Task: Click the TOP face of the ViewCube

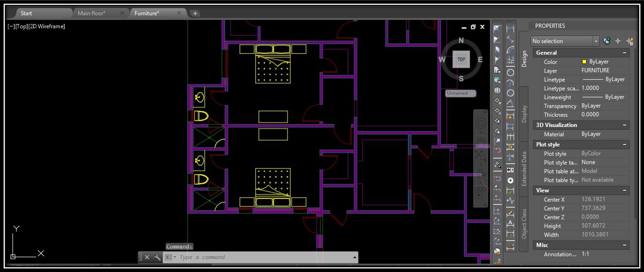Action: (x=461, y=59)
